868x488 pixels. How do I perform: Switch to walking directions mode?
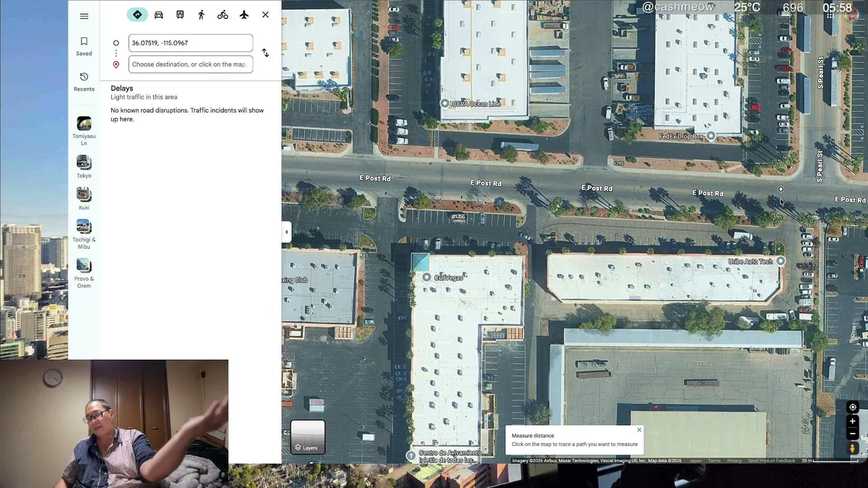(x=201, y=15)
